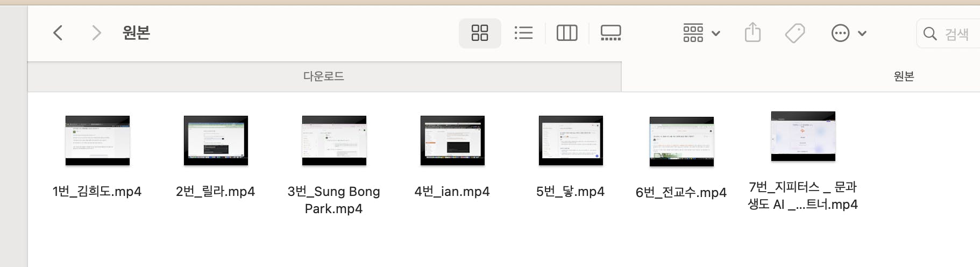This screenshot has height=267, width=980.
Task: Click the Share icon
Action: point(752,33)
